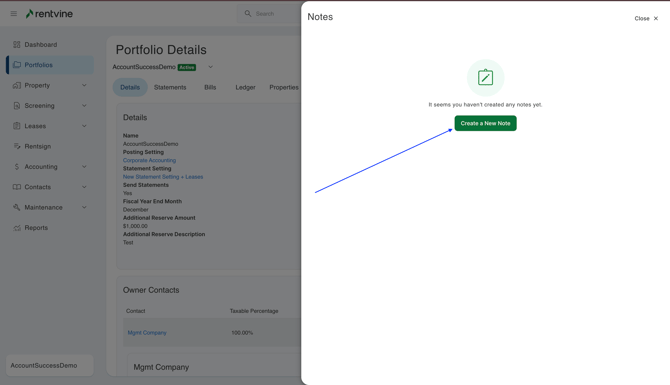670x385 pixels.
Task: Click the Contacts book icon
Action: (17, 187)
